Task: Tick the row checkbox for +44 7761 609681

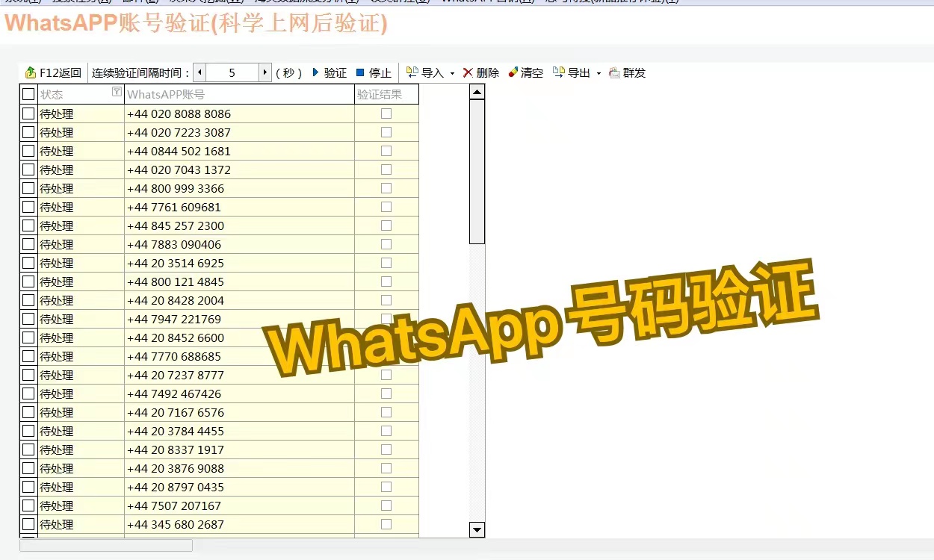Action: [28, 207]
